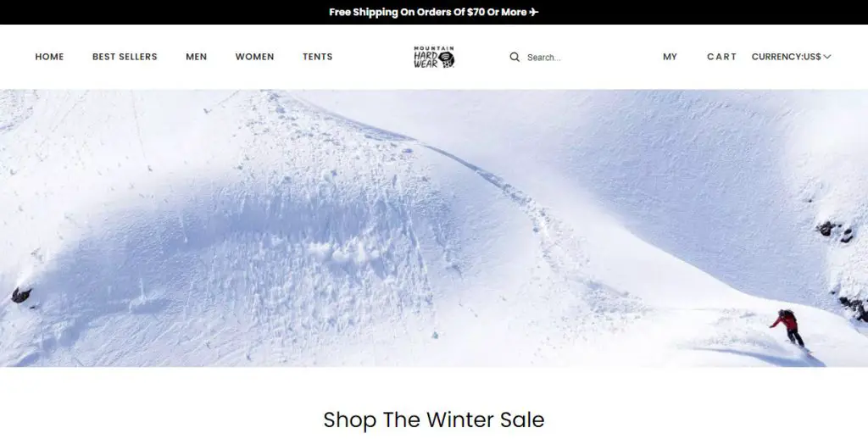Open the Mountain Hardwear logo homepage link
Screen dimensions: 868x439
pyautogui.click(x=434, y=57)
